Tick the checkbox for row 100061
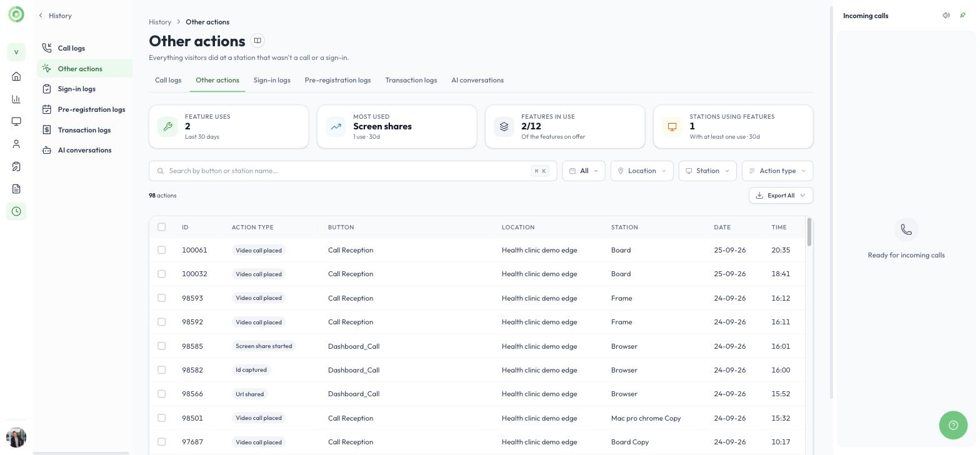The image size is (980, 455). (x=162, y=250)
